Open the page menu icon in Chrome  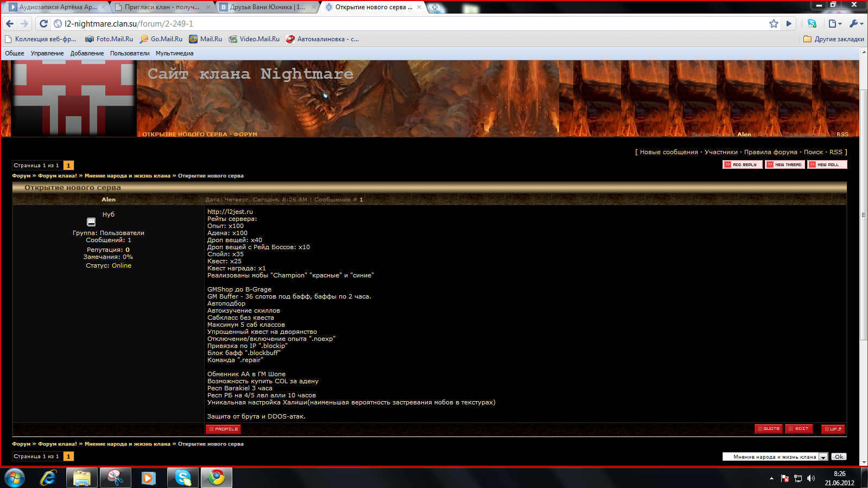coord(835,23)
